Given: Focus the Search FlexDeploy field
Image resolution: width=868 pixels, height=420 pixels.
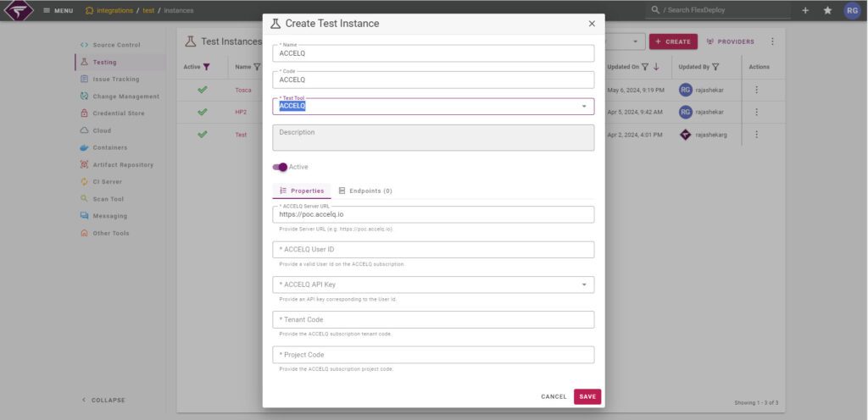Looking at the screenshot, I should point(717,10).
